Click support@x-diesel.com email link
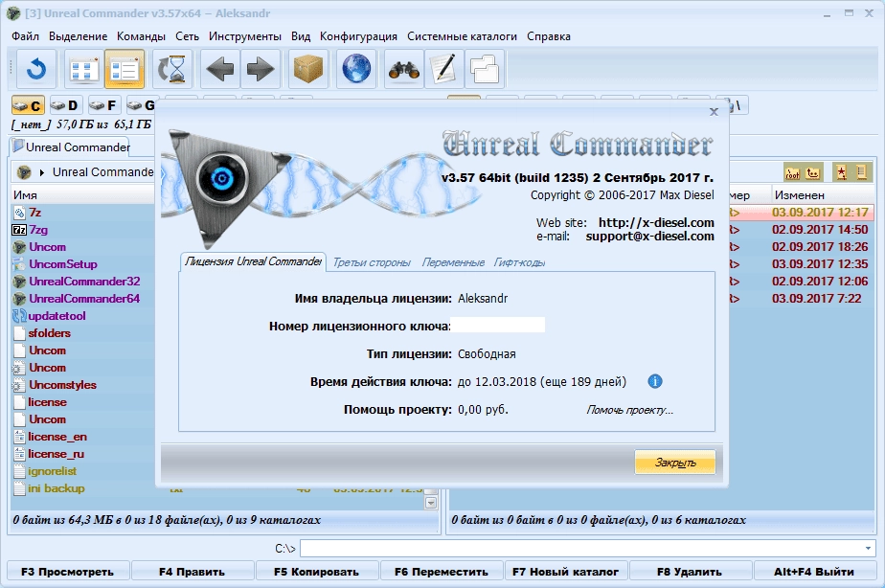 click(649, 237)
